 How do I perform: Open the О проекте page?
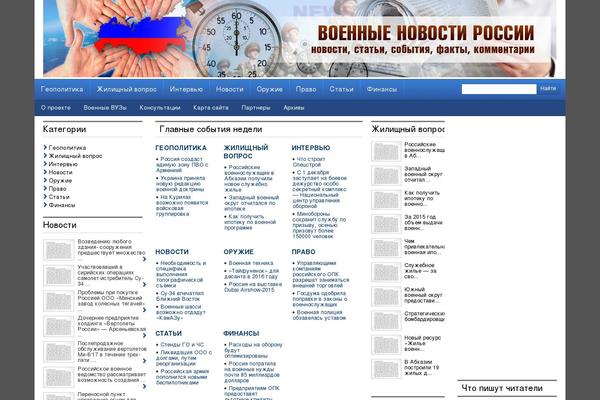click(56, 108)
